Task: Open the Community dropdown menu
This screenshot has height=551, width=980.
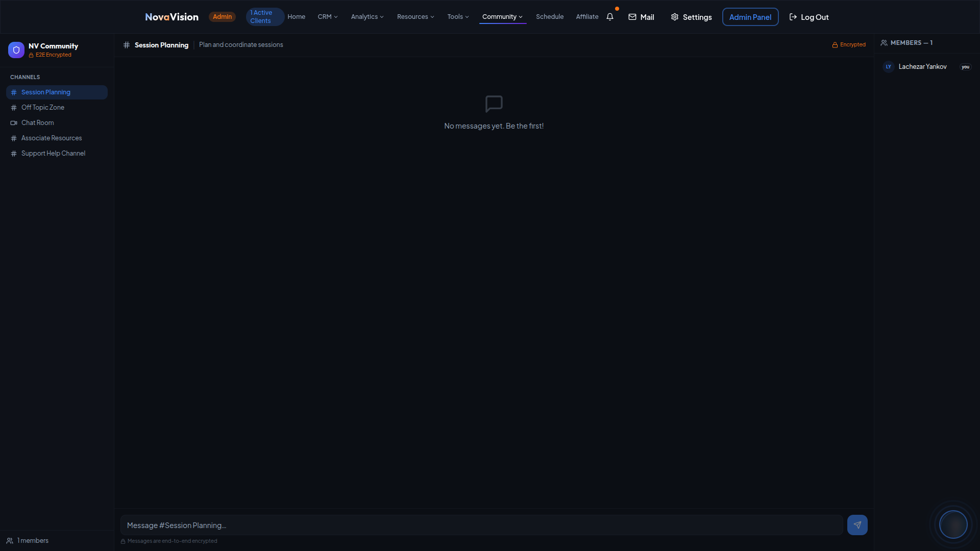Action: [502, 17]
